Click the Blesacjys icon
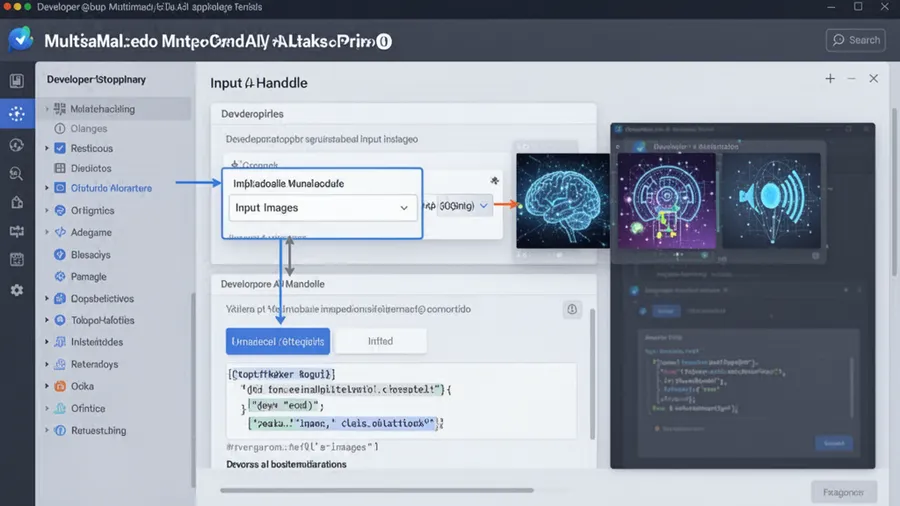Screen dimensions: 900x506 pos(60,254)
